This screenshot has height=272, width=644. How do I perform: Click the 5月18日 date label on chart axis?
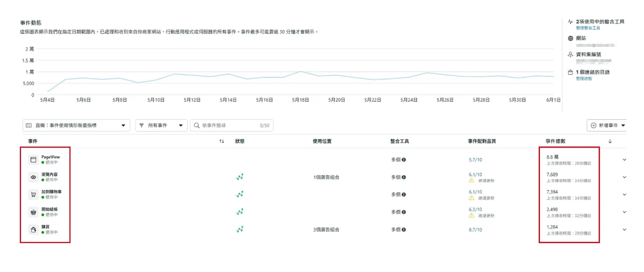point(301,100)
